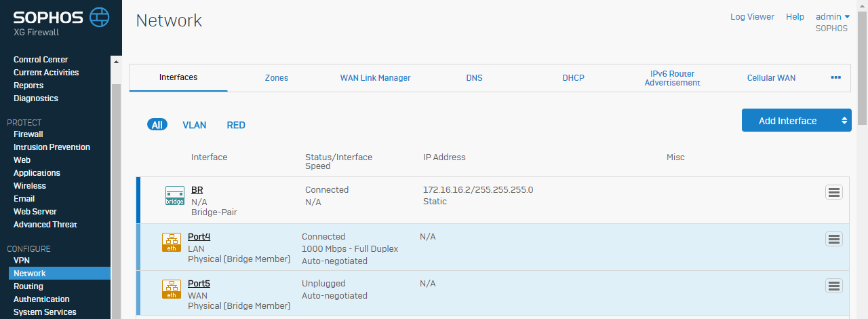Click the Port5 eth icon

point(172,289)
